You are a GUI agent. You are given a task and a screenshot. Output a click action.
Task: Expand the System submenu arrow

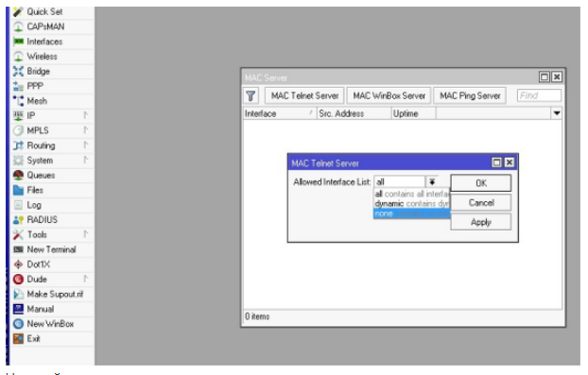pyautogui.click(x=85, y=160)
